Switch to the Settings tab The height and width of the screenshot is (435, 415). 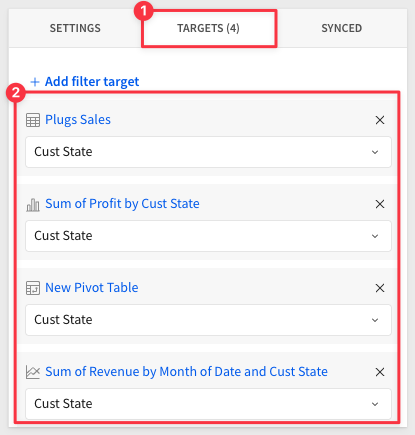click(75, 28)
